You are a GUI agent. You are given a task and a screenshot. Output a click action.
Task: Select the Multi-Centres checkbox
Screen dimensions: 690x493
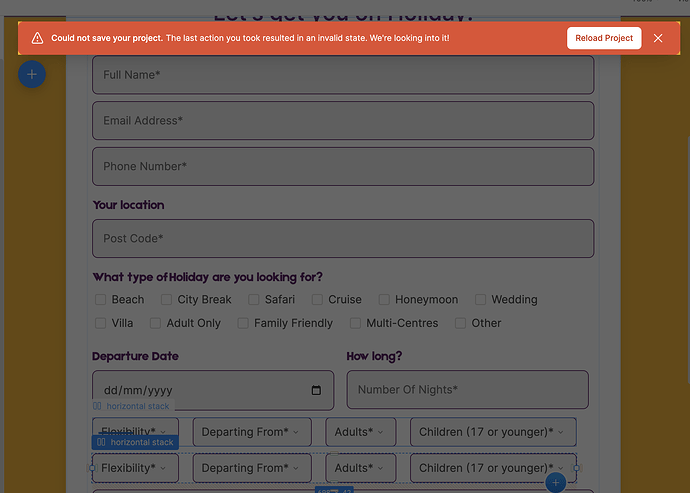355,323
